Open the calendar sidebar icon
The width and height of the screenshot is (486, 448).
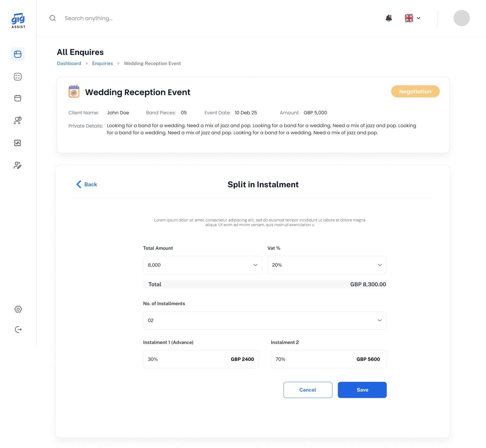(18, 98)
